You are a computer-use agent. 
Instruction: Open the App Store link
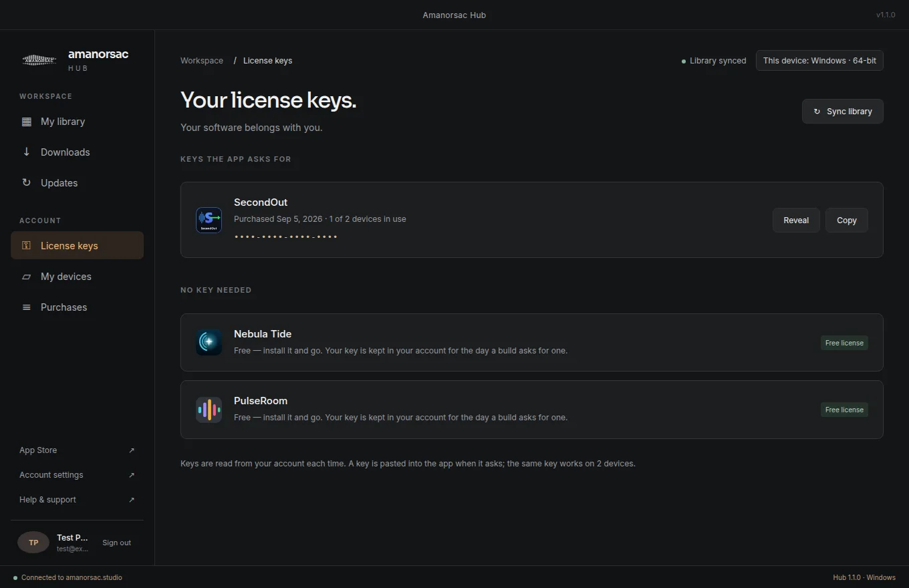77,450
